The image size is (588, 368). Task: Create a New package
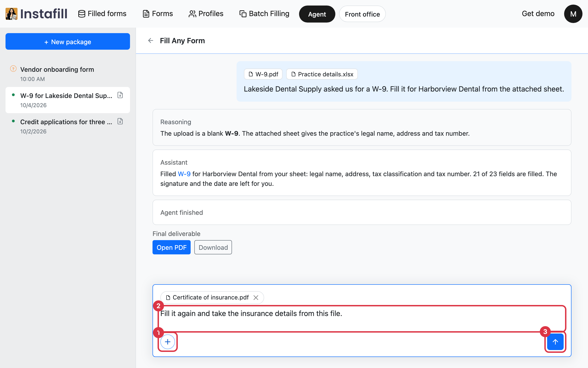coord(68,42)
